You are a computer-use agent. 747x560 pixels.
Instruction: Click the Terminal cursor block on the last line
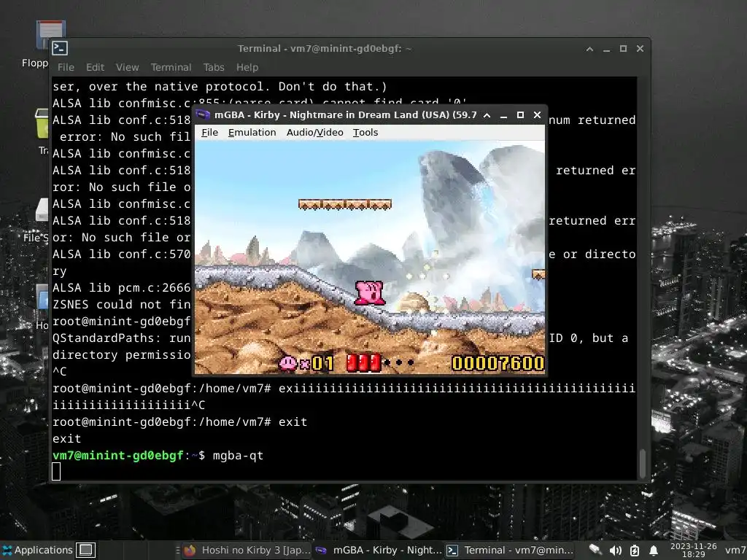click(56, 472)
